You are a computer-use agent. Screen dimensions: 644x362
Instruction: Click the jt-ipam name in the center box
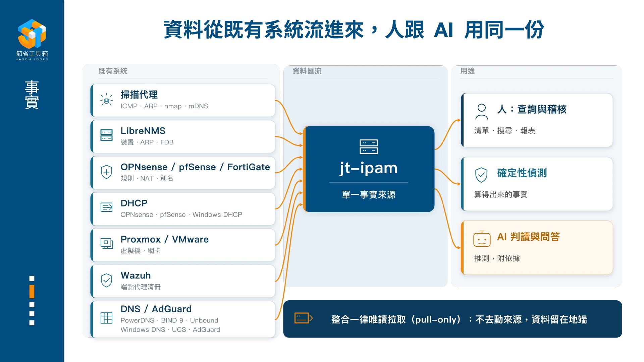click(x=369, y=168)
